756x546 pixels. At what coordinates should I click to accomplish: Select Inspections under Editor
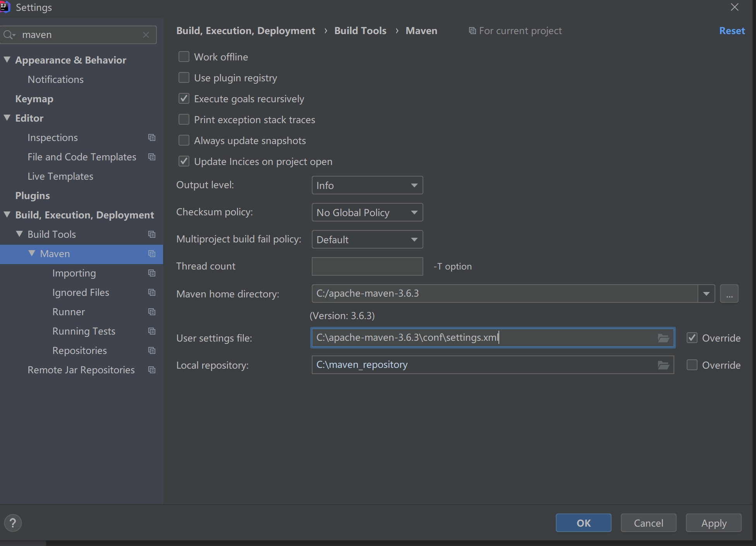[x=53, y=137]
